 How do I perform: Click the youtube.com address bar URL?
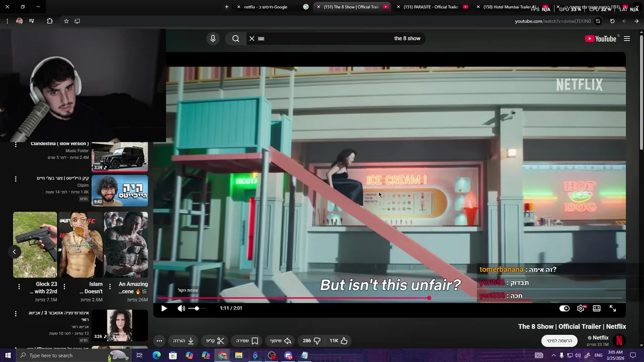[553, 21]
